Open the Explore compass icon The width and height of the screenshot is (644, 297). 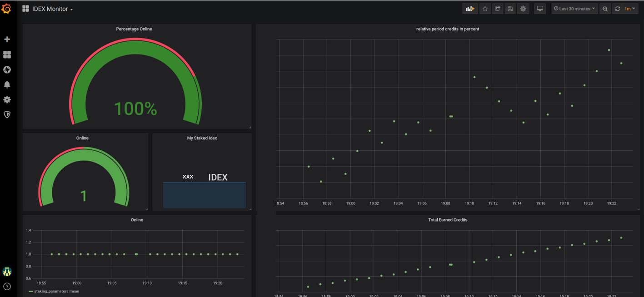7,69
